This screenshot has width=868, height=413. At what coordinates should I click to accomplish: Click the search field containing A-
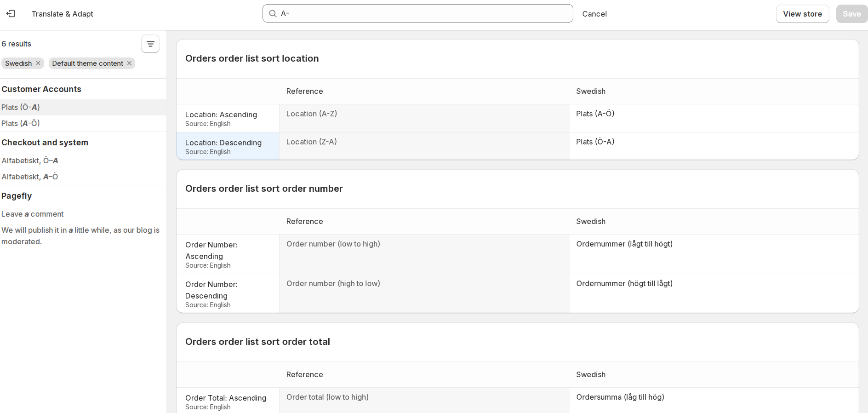click(x=423, y=14)
